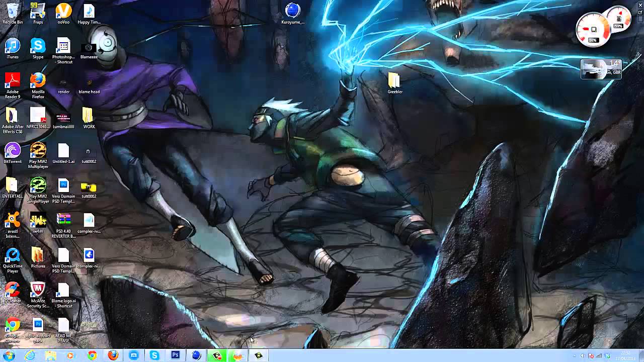Select the Happy Tim... MP3 file icon
644x362 pixels.
pyautogui.click(x=89, y=14)
